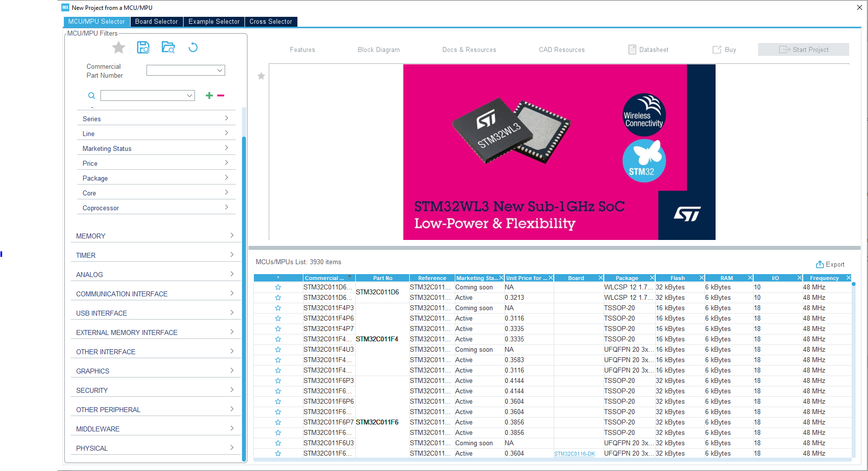868x471 pixels.
Task: Open the Commercial Part Number dropdown
Action: 186,70
